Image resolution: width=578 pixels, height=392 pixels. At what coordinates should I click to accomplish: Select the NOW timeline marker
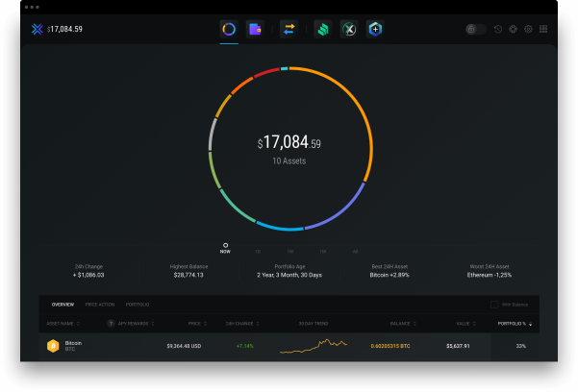click(225, 248)
